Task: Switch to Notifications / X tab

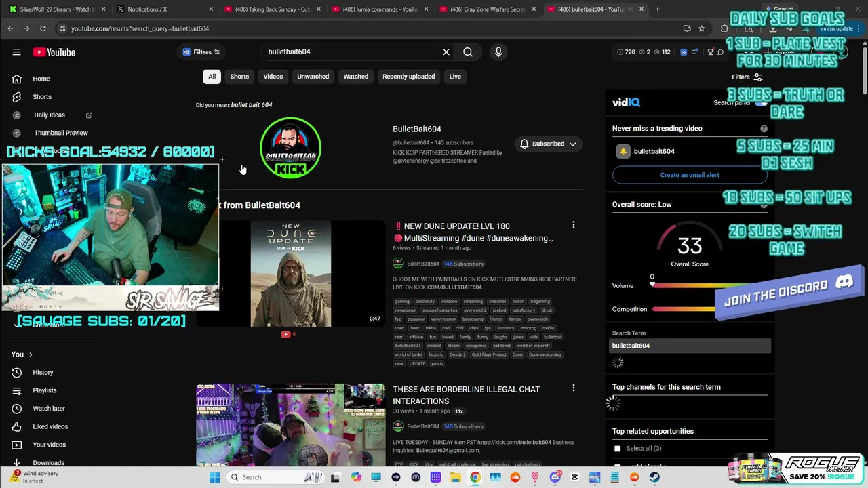Action: 163,9
